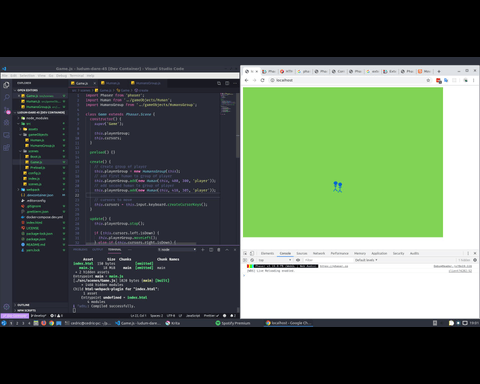The image size is (480, 384).
Task: Open the Extensions view in the activity bar
Action: click(x=6, y=147)
